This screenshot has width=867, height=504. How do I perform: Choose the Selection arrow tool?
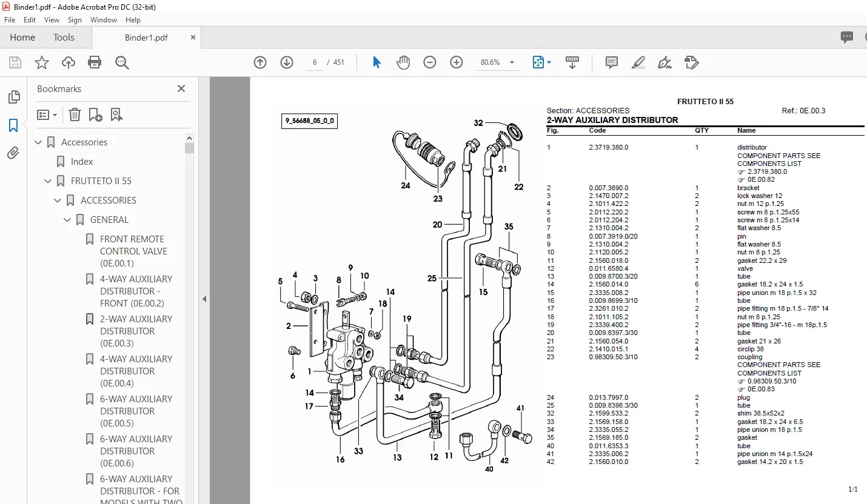(377, 62)
